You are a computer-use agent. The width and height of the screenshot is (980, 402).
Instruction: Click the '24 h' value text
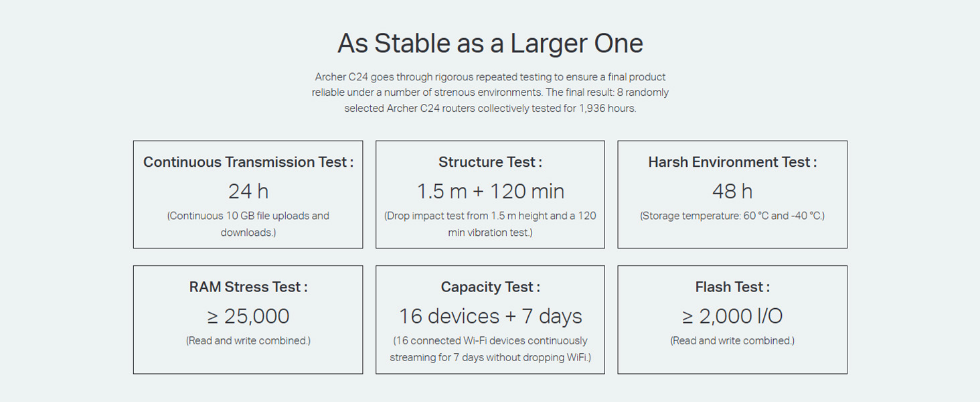coord(248,192)
